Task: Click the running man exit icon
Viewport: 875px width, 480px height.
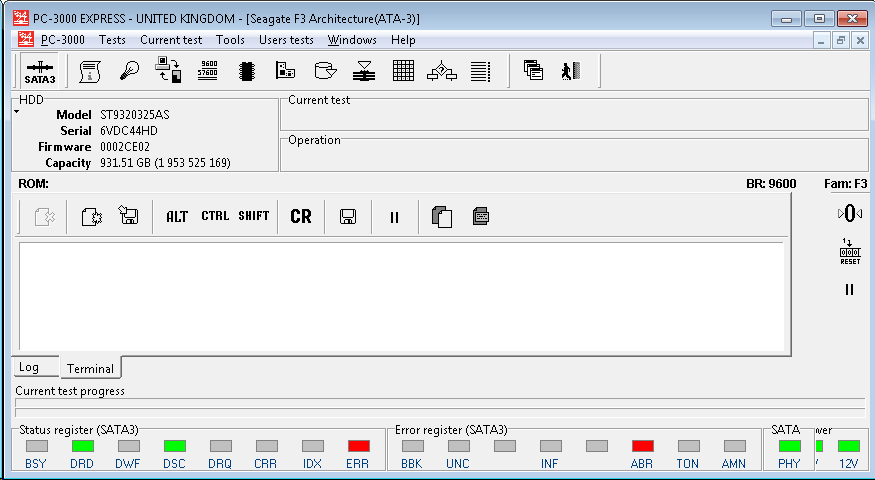Action: click(571, 71)
